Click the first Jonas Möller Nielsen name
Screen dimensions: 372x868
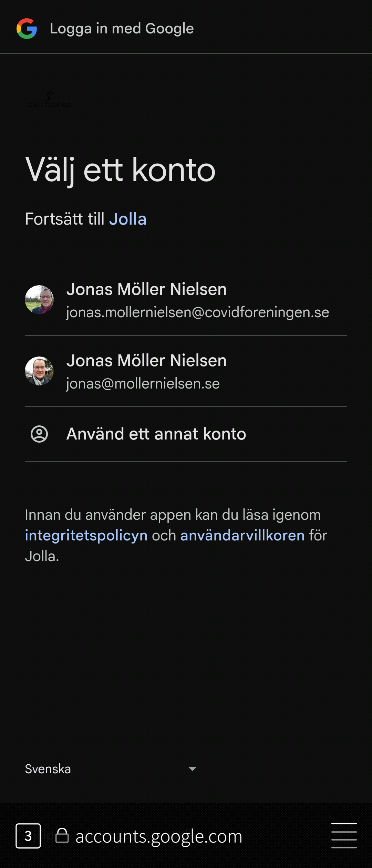(x=146, y=289)
